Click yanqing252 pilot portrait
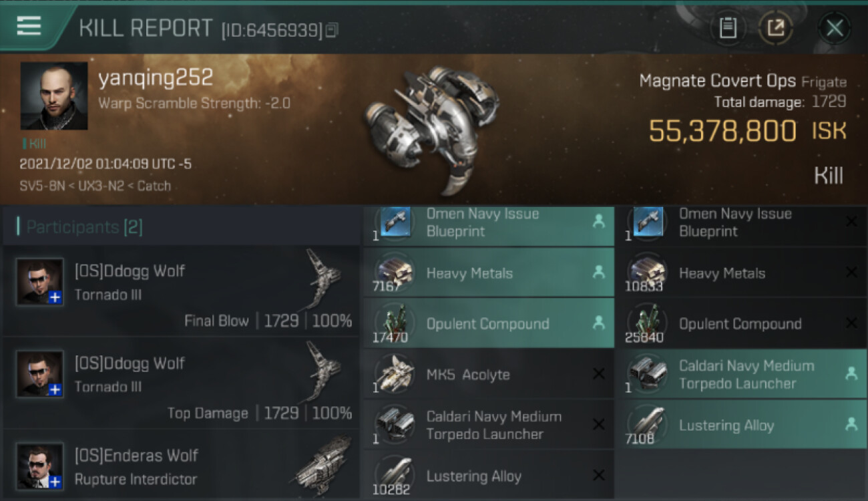The height and width of the screenshot is (501, 868). coord(54,96)
